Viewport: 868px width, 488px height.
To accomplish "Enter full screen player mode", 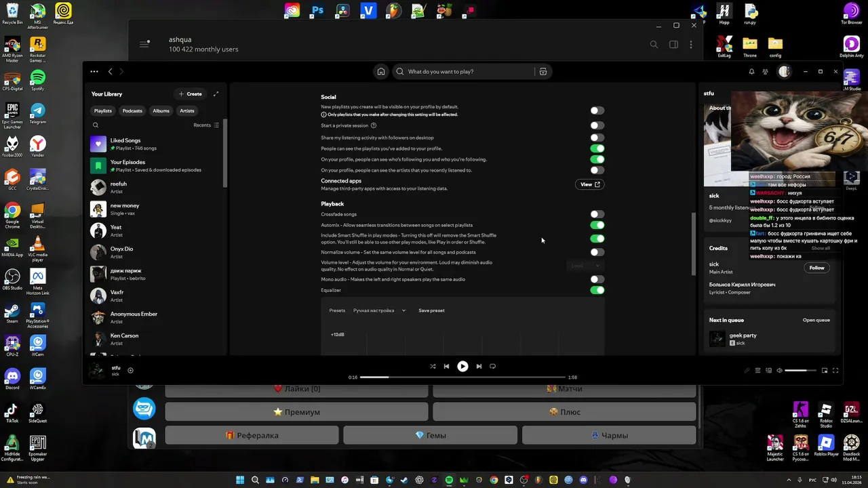I will [835, 370].
